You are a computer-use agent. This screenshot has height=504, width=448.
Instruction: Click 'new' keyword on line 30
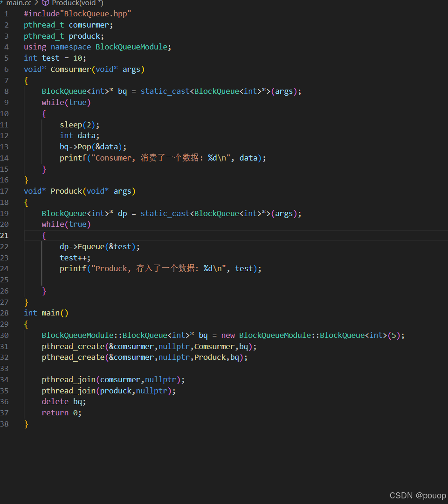tap(228, 335)
